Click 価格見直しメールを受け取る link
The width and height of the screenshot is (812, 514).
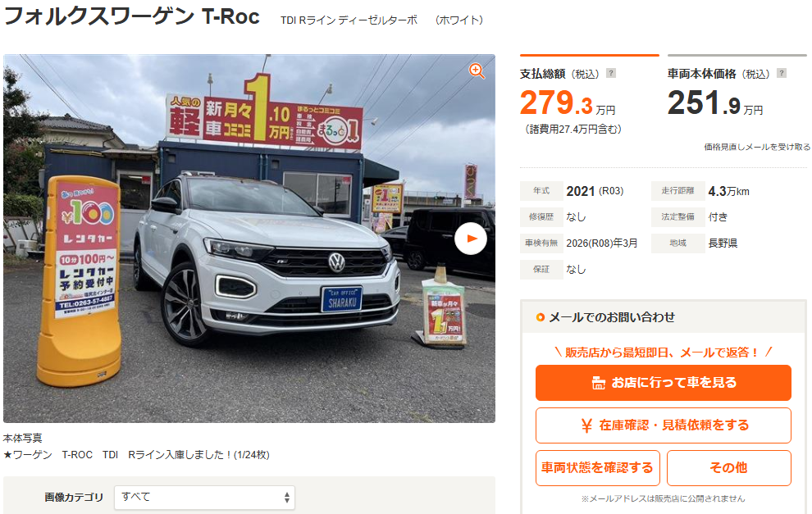pyautogui.click(x=756, y=147)
